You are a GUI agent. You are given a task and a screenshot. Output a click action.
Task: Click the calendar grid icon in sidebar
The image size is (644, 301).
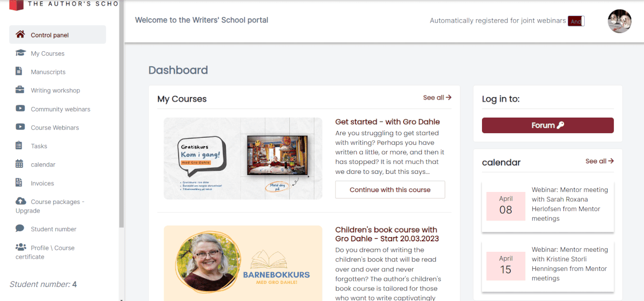(x=20, y=164)
